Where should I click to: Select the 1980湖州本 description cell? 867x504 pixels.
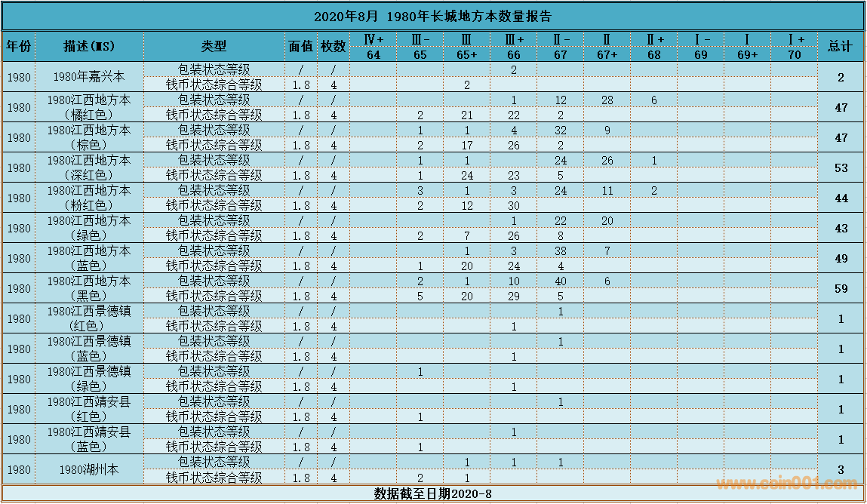(89, 469)
